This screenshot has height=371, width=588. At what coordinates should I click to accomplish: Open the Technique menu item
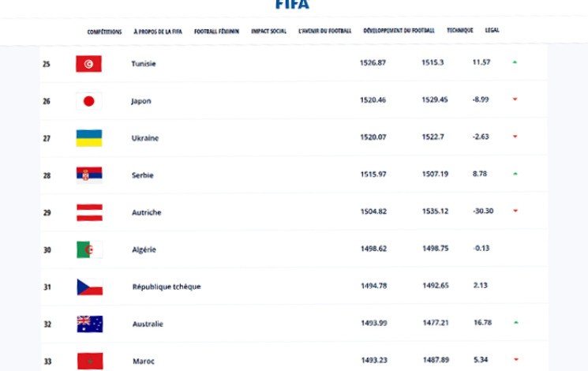point(460,31)
